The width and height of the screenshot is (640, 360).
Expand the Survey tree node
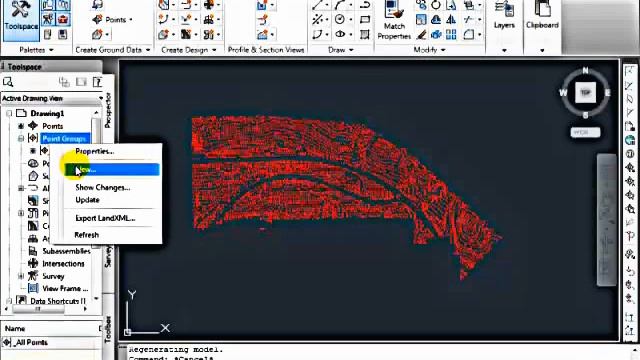[x=21, y=276]
